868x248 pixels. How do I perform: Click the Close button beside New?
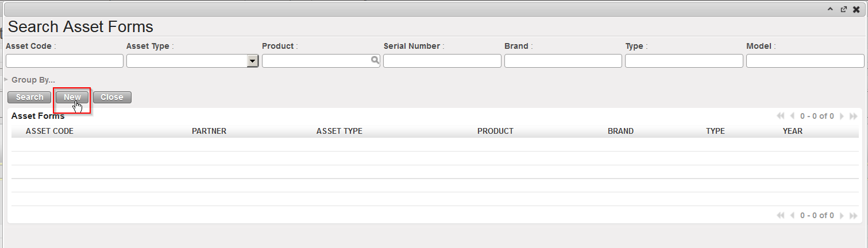point(112,98)
